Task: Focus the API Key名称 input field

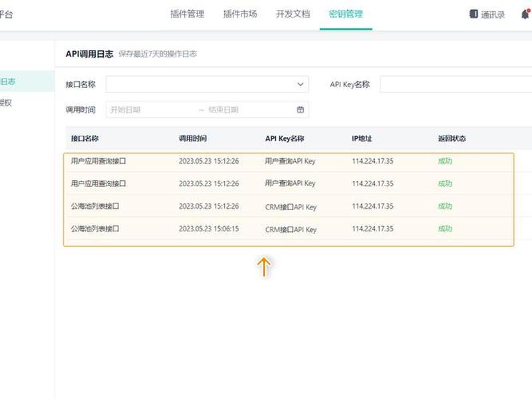Action: (x=456, y=84)
